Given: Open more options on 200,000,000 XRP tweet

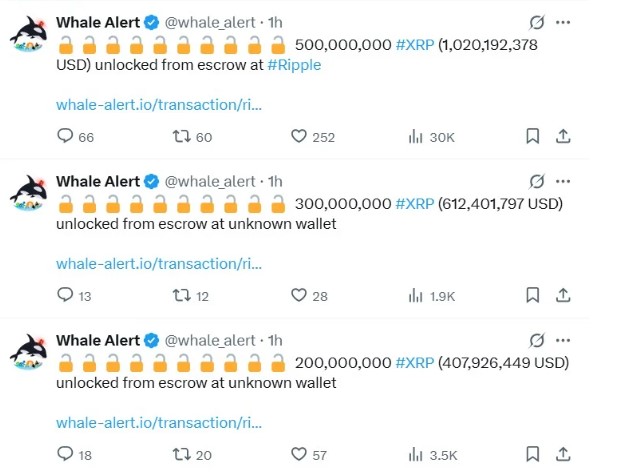Looking at the screenshot, I should [x=563, y=340].
